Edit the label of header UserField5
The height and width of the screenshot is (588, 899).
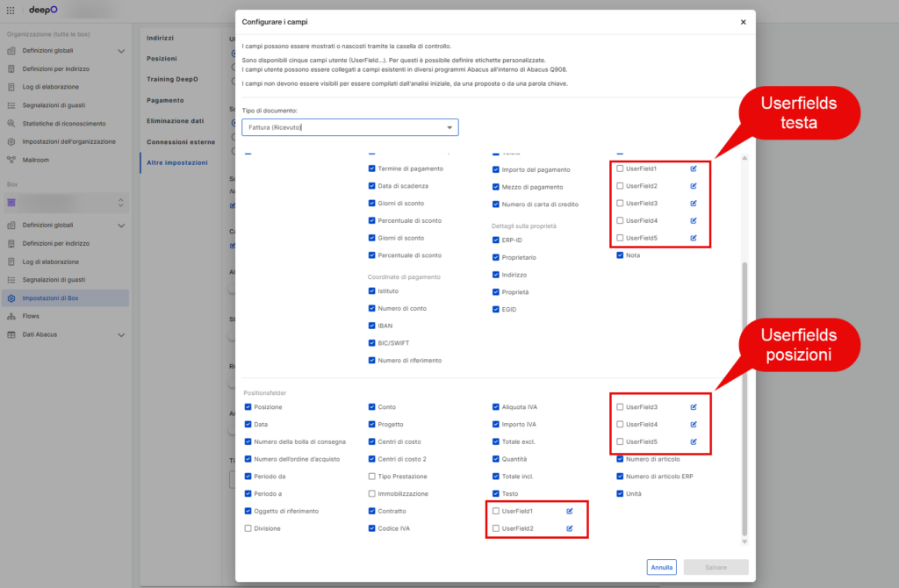694,238
